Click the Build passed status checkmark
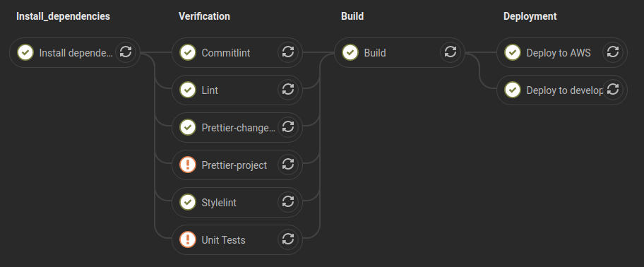Image resolution: width=644 pixels, height=267 pixels. (350, 52)
